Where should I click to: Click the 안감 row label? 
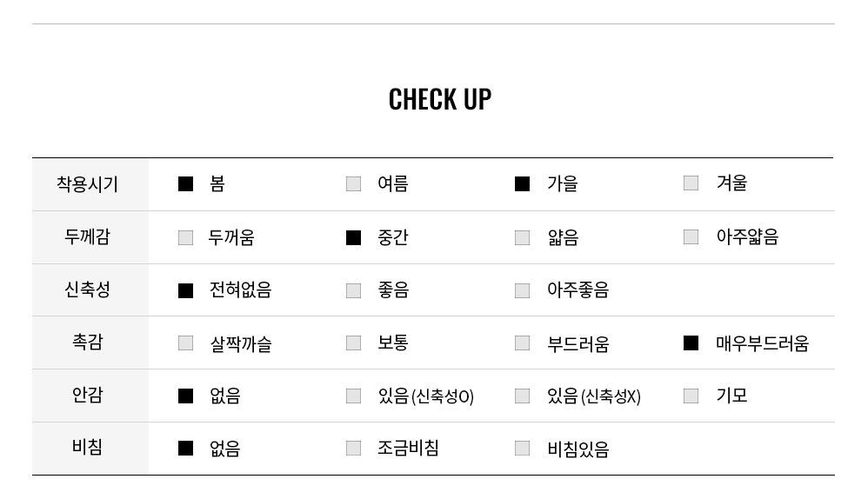tap(88, 395)
